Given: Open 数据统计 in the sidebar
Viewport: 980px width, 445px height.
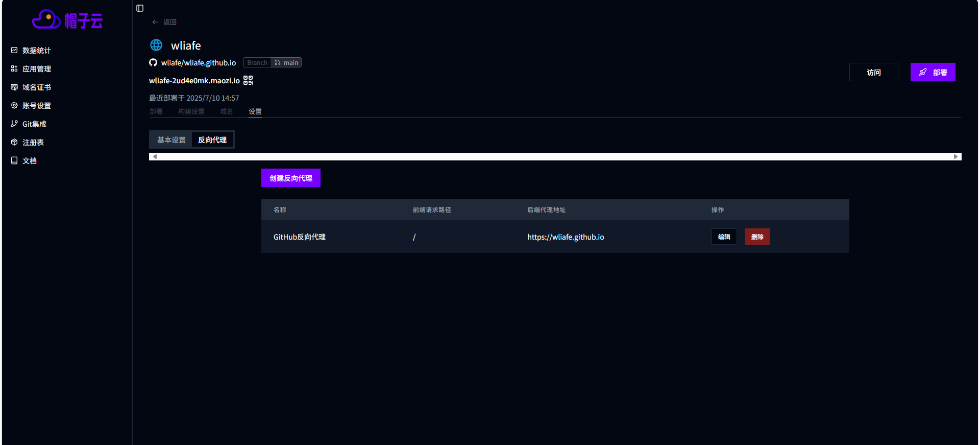Looking at the screenshot, I should tap(36, 51).
